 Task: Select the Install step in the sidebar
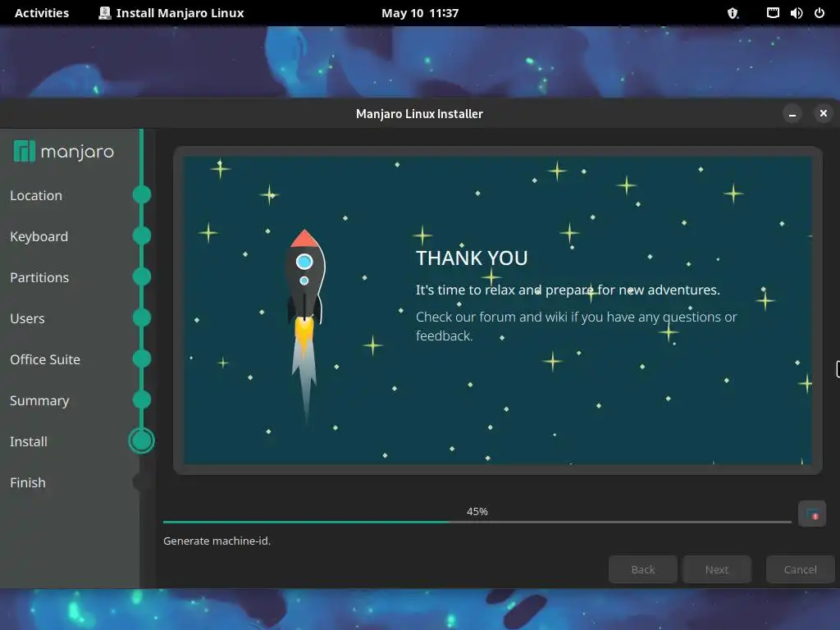point(29,441)
